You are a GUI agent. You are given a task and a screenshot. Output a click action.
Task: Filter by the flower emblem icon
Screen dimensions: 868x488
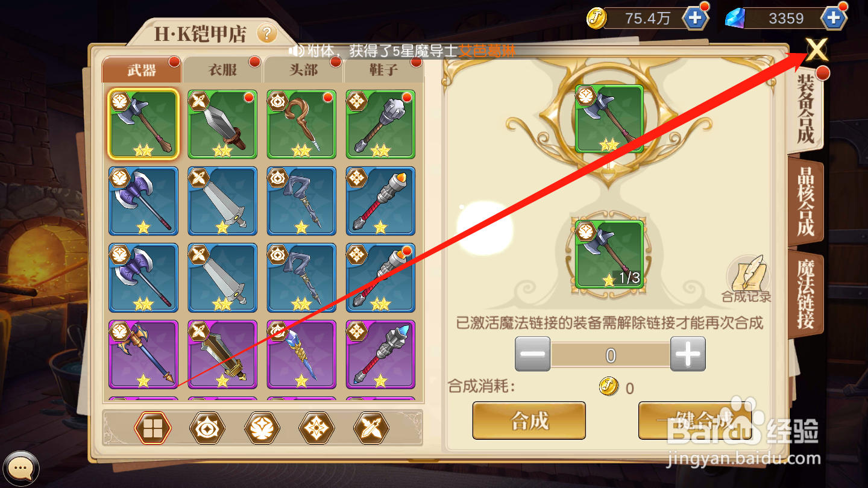262,428
